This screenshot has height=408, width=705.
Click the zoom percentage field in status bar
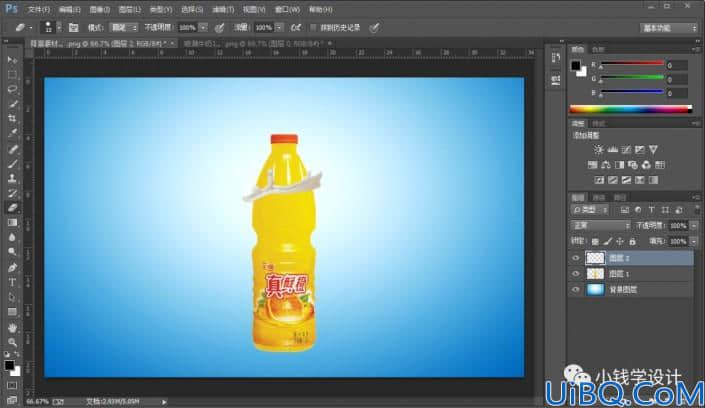click(x=37, y=401)
